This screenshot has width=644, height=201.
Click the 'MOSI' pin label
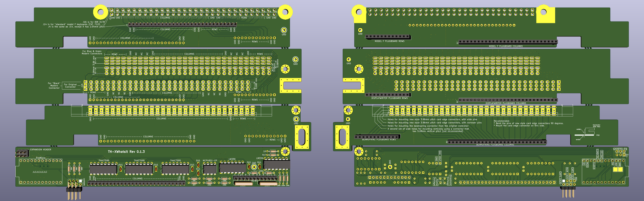[588, 165]
